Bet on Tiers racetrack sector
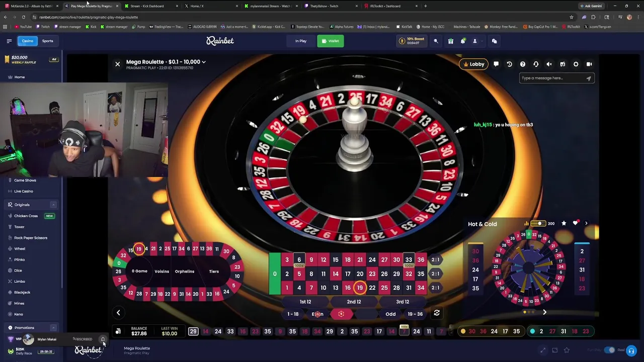 [x=214, y=271]
